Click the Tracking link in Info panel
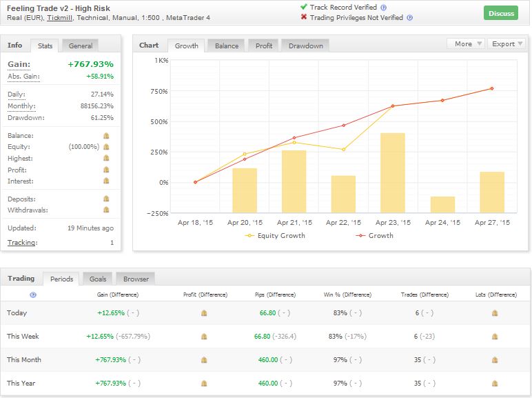The image size is (532, 398). tap(22, 243)
